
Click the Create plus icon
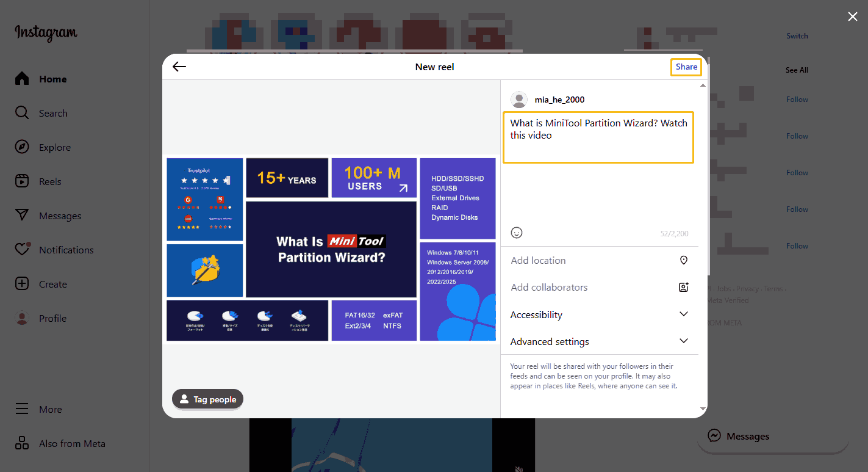coord(22,284)
